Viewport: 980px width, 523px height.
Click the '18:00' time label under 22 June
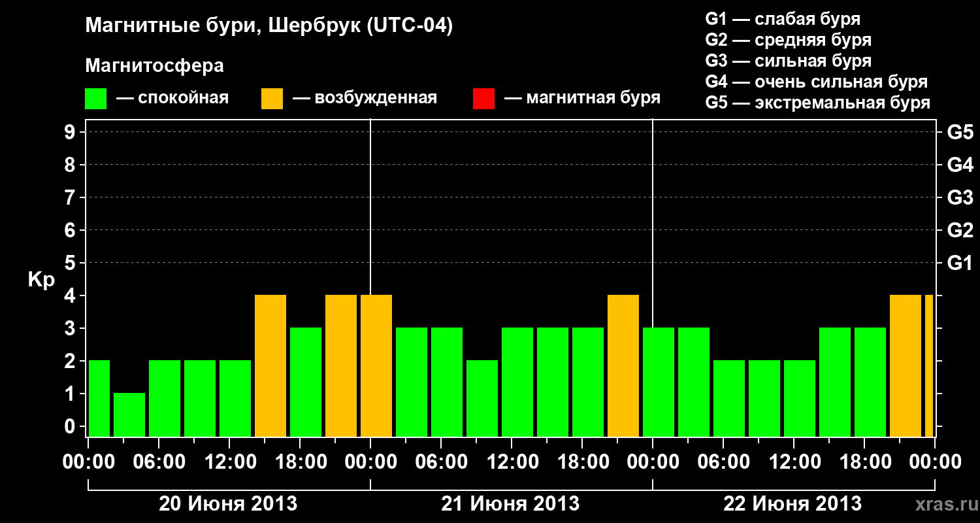(x=866, y=462)
